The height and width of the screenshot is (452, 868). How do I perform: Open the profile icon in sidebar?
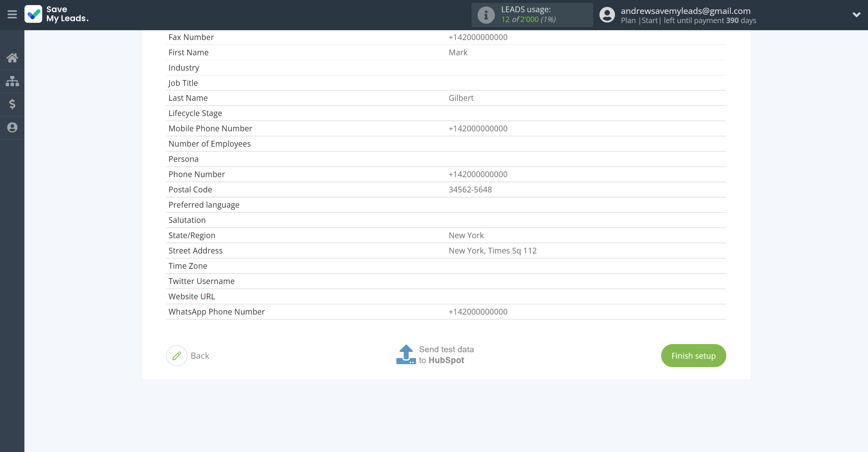point(12,128)
